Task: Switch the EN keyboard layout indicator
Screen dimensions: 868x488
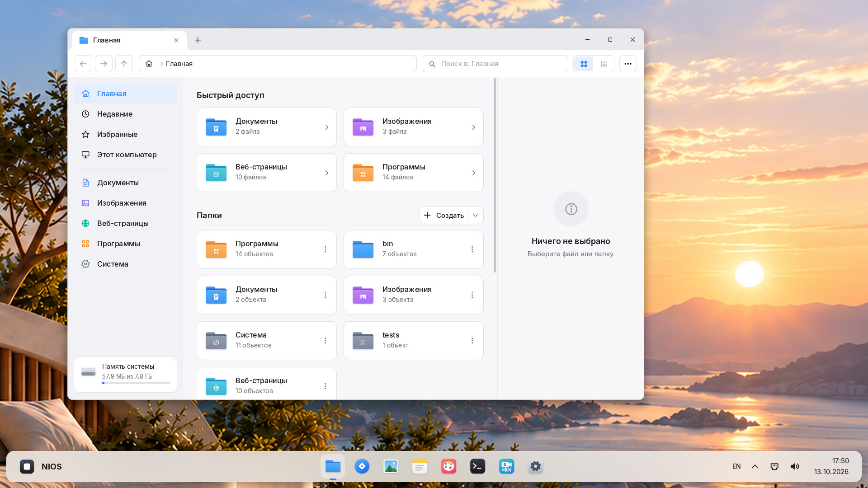Action: click(x=736, y=466)
